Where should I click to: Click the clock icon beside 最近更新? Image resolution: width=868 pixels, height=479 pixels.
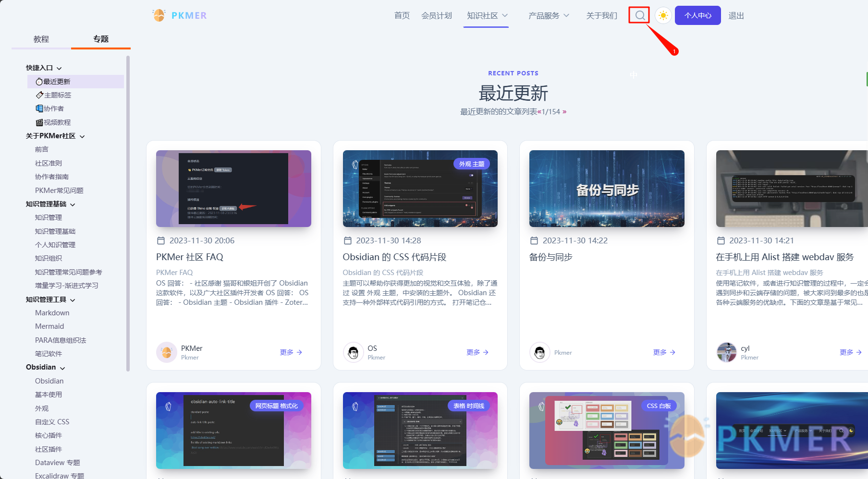pos(39,82)
